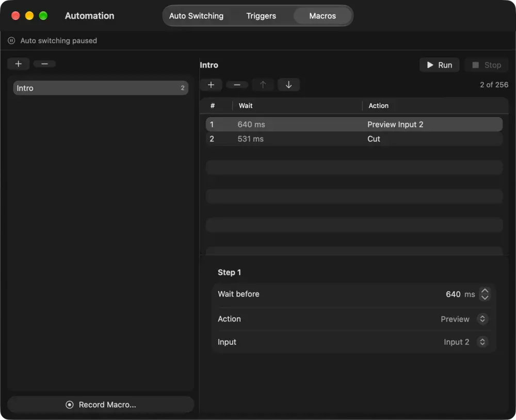Image resolution: width=516 pixels, height=420 pixels.
Task: Click the Step 1 heading
Action: [x=230, y=272]
